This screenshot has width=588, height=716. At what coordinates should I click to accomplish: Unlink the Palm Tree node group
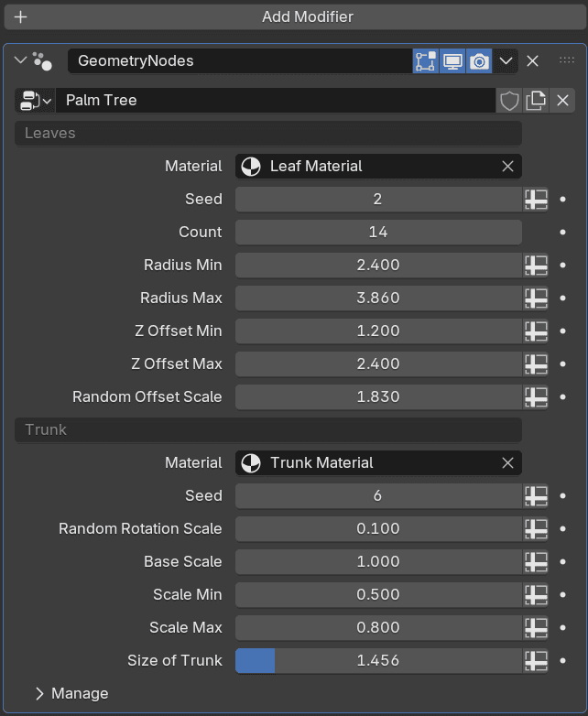coord(562,101)
